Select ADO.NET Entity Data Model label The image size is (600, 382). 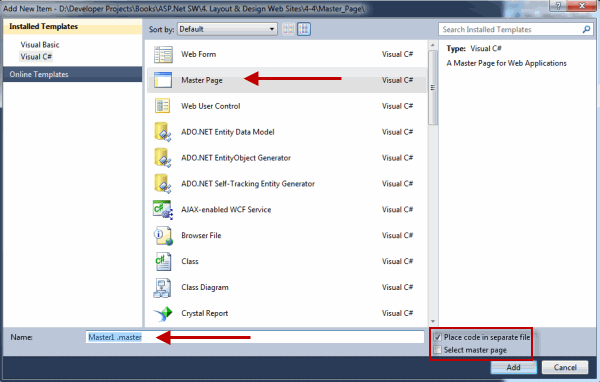coord(228,132)
